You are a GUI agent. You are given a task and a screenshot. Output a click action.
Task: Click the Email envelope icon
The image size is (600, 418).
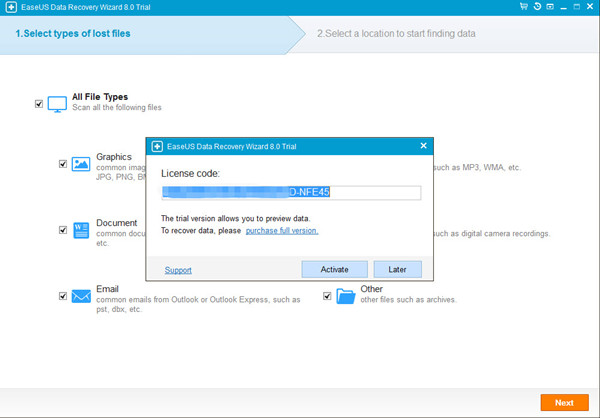point(81,296)
